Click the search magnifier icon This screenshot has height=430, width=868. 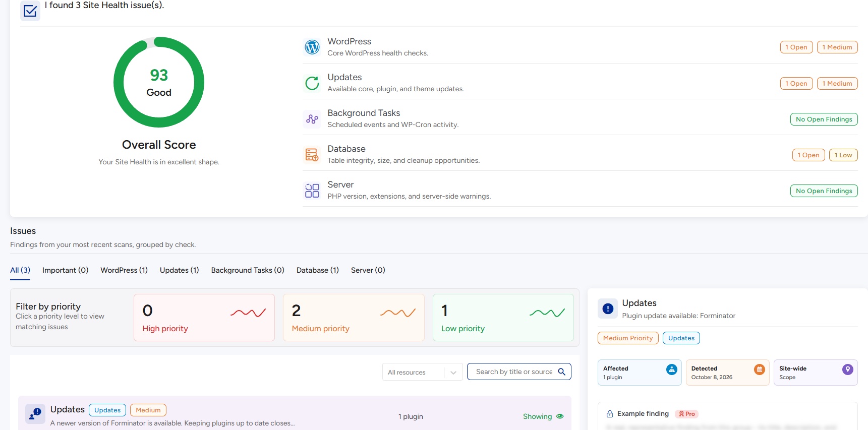pyautogui.click(x=561, y=372)
